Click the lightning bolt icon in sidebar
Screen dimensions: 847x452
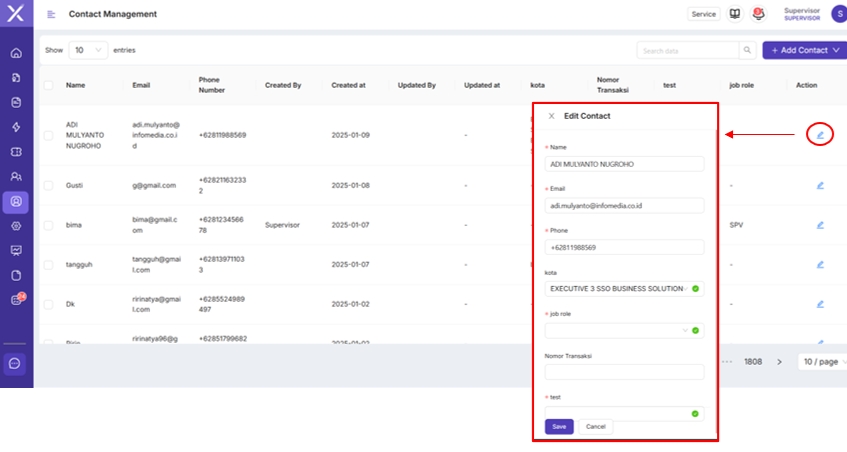[16, 127]
